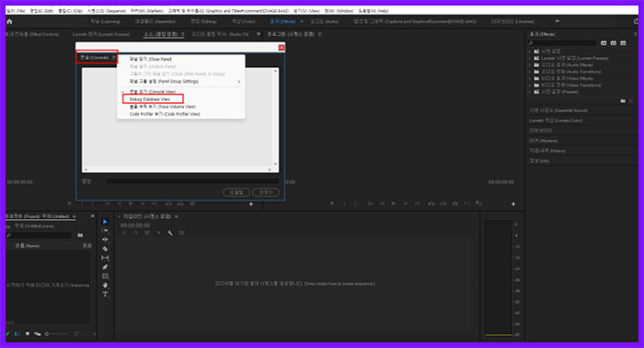This screenshot has height=348, width=644.
Task: Open Lumetri Color panel
Action: pyautogui.click(x=556, y=121)
